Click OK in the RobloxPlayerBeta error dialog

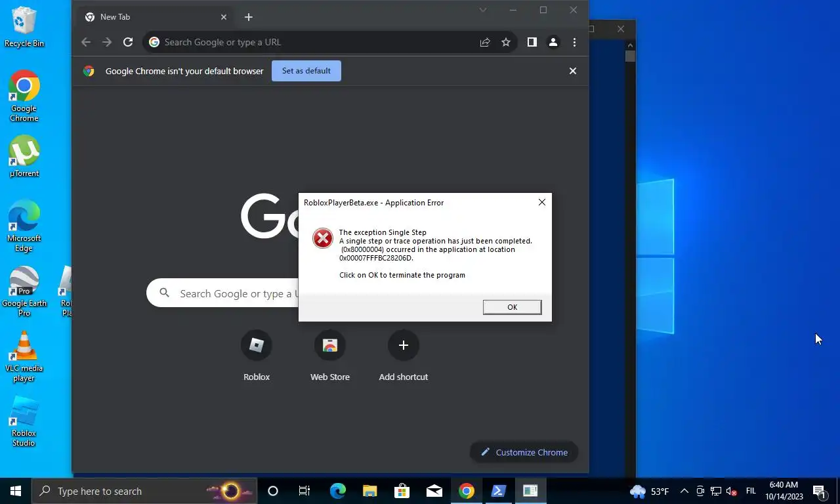(x=512, y=307)
